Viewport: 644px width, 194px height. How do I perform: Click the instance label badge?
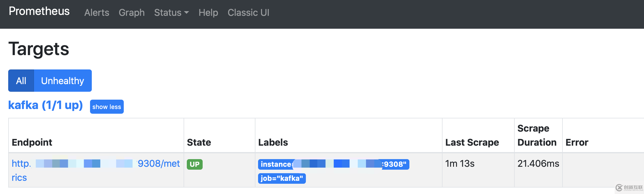333,164
